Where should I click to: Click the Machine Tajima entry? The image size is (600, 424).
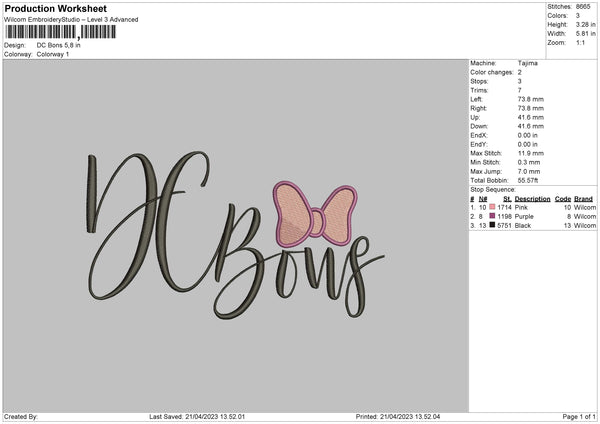pyautogui.click(x=504, y=63)
